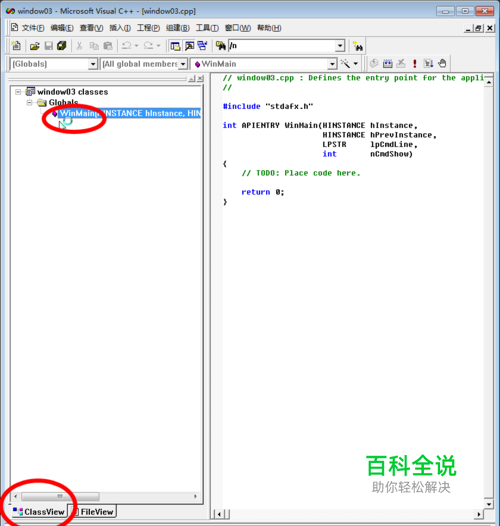Image resolution: width=500 pixels, height=526 pixels.
Task: Open the 插入(I) menu
Action: click(120, 28)
